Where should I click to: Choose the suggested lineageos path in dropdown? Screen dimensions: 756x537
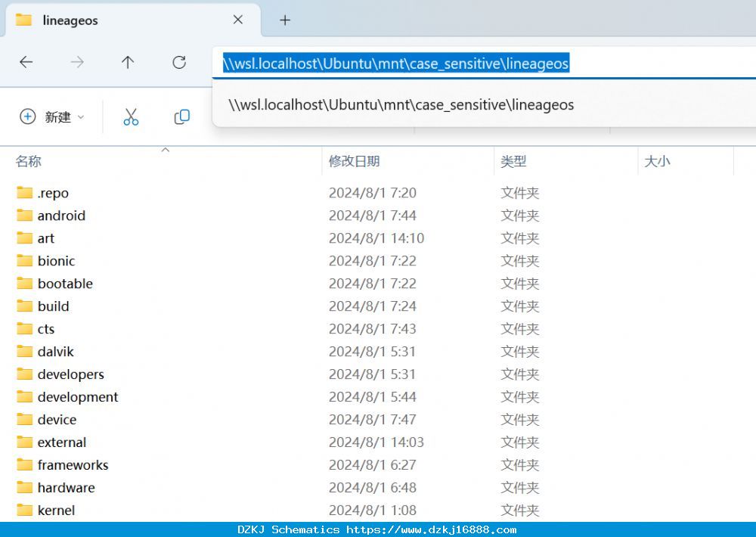point(401,104)
